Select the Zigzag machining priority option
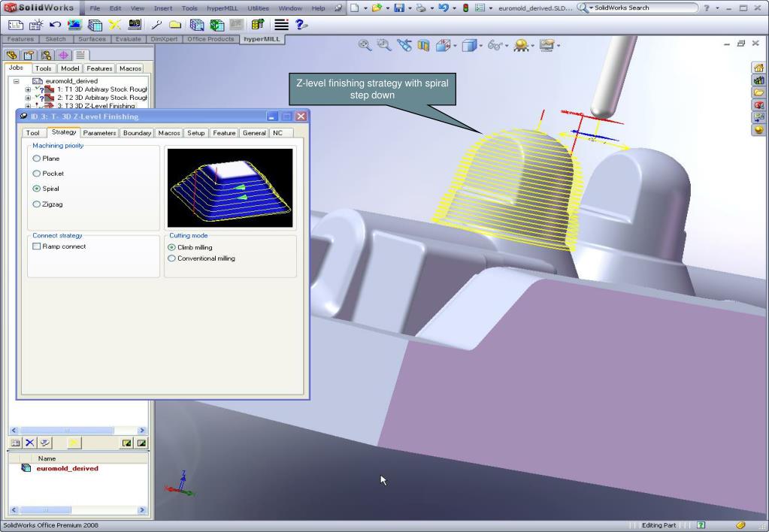The width and height of the screenshot is (769, 532). click(x=36, y=204)
